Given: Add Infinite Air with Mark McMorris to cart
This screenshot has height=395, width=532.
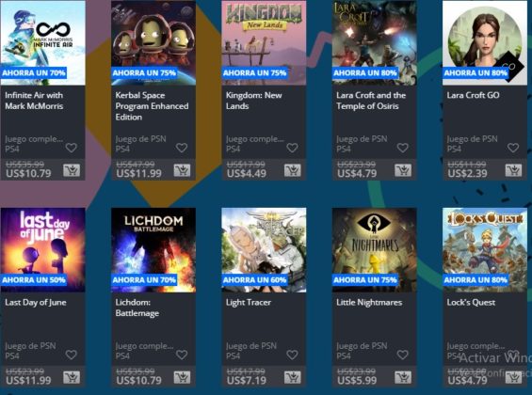Looking at the screenshot, I should pos(72,170).
